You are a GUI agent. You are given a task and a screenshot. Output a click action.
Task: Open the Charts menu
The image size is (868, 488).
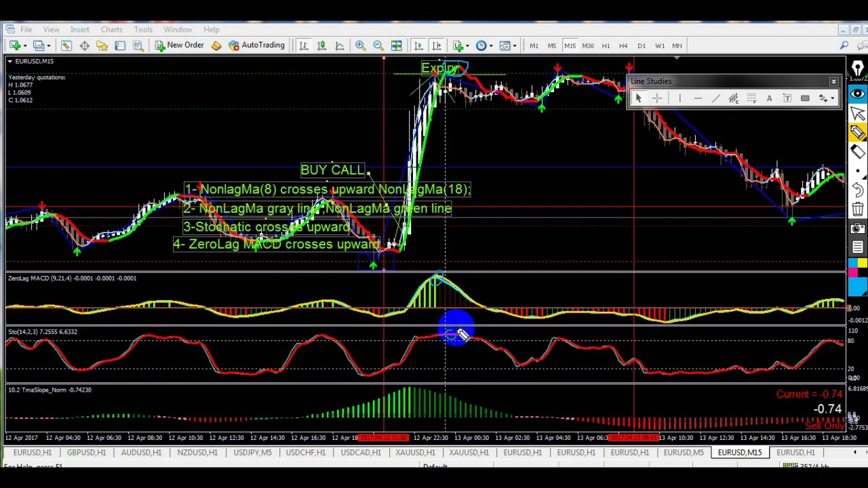tap(112, 29)
